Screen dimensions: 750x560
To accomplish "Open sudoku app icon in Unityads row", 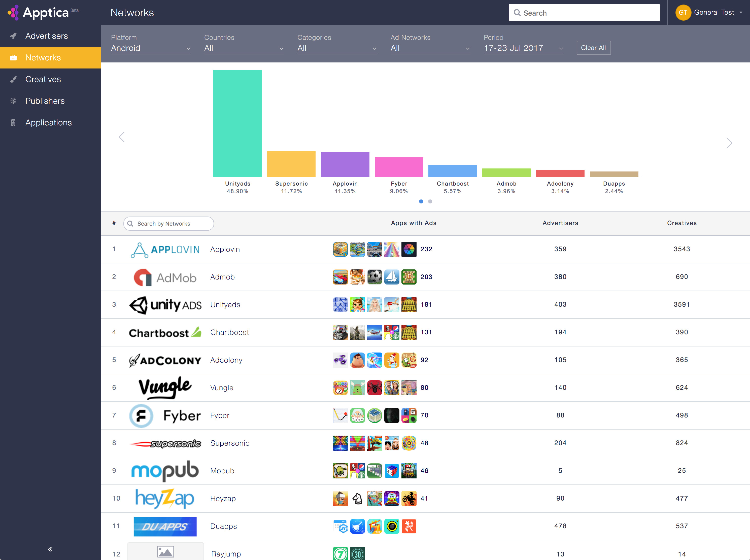I will click(340, 304).
